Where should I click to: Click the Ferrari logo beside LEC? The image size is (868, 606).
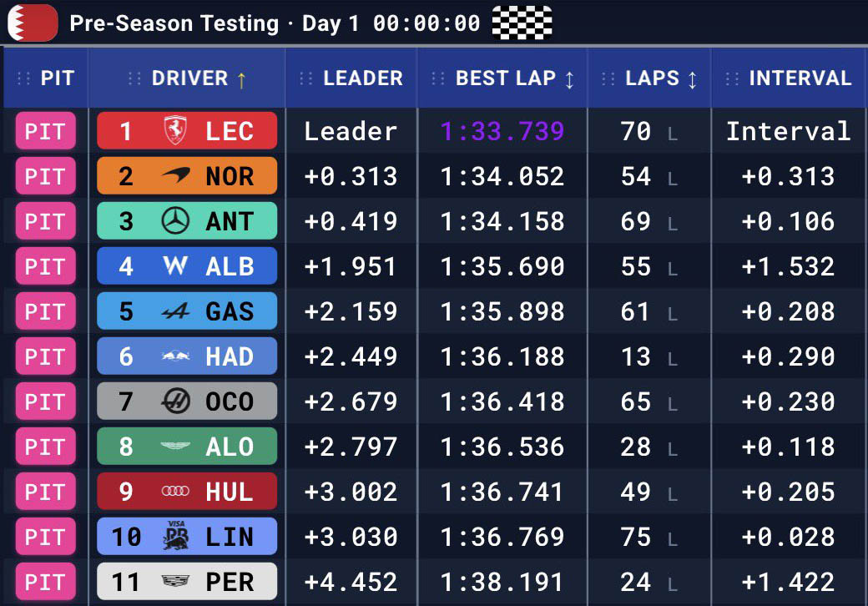click(x=174, y=131)
